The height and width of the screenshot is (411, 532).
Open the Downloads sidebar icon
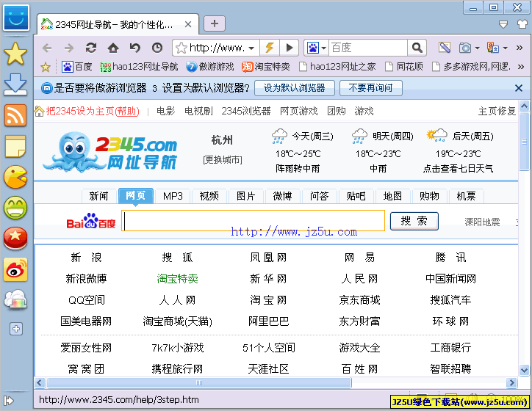(x=15, y=84)
